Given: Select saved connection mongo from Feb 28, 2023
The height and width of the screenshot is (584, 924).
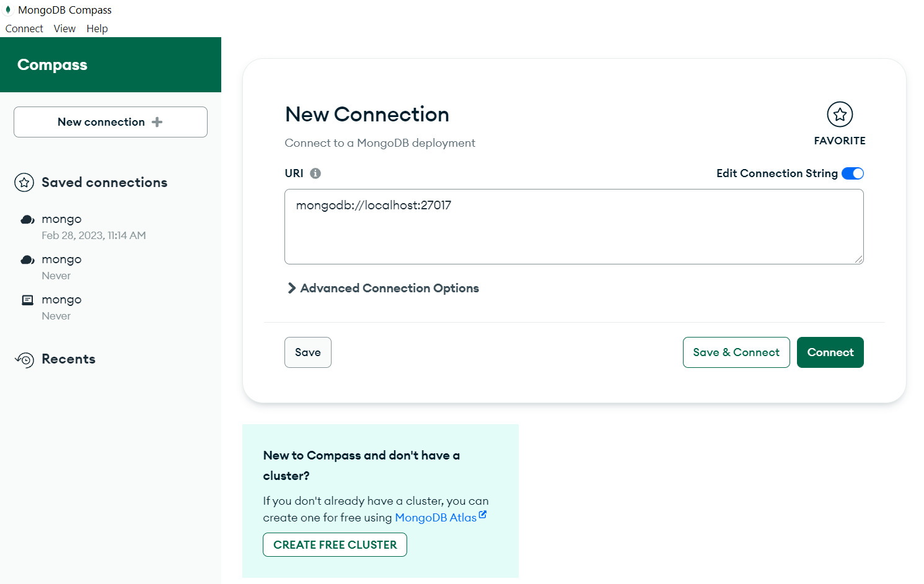Looking at the screenshot, I should tap(110, 227).
